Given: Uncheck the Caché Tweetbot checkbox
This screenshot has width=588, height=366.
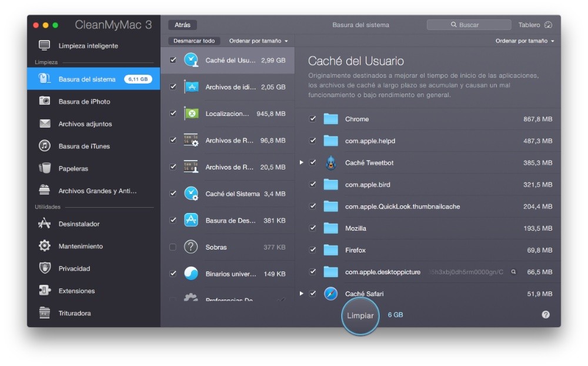Looking at the screenshot, I should coord(312,162).
